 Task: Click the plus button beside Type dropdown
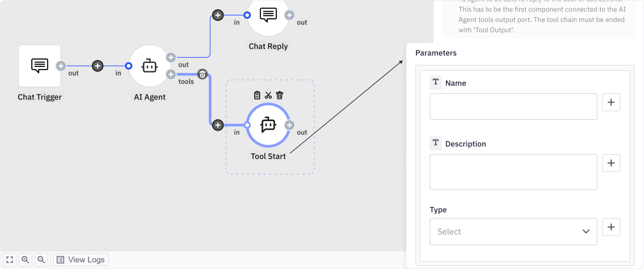[x=611, y=228]
